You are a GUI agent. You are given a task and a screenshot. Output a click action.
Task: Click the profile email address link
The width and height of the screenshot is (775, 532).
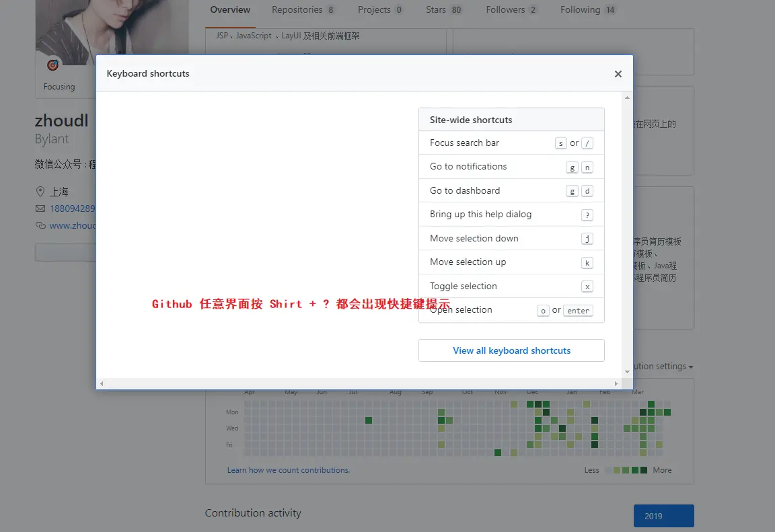[73, 208]
